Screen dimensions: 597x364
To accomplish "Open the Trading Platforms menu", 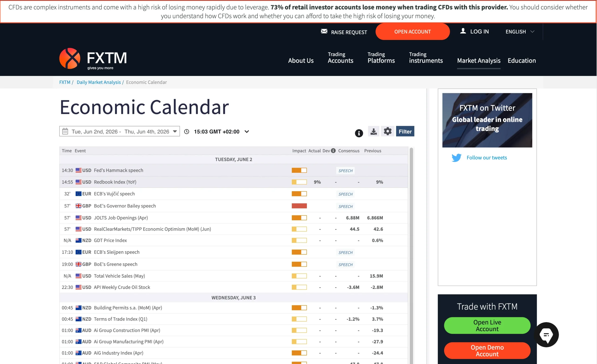I will click(x=381, y=58).
